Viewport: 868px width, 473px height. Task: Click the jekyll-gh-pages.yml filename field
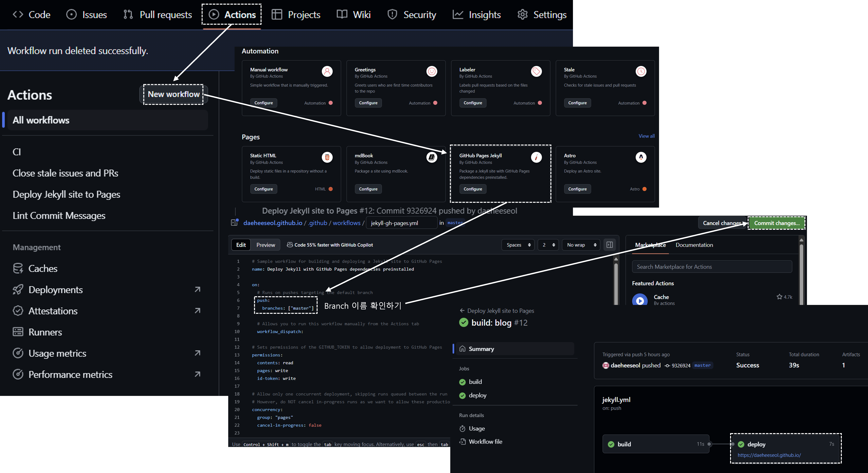click(x=402, y=223)
